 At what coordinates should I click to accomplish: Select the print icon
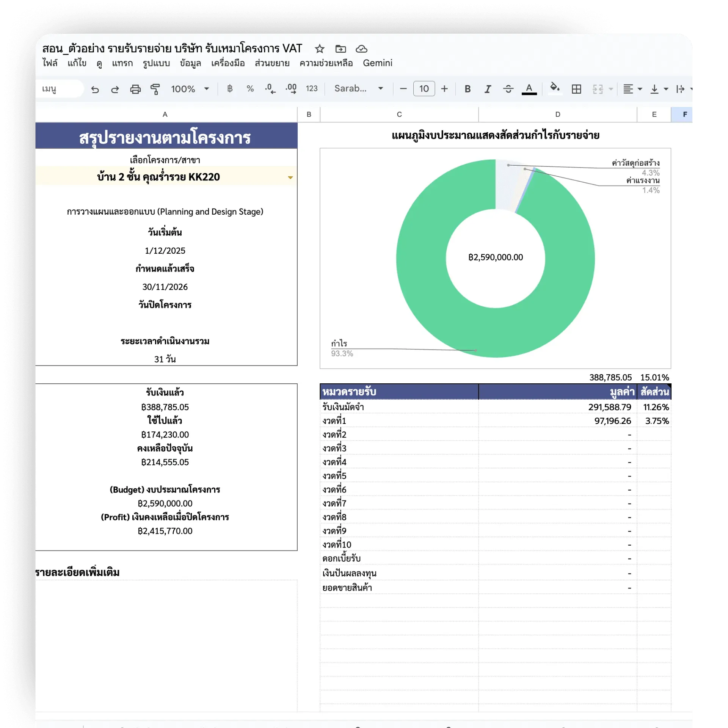(135, 89)
